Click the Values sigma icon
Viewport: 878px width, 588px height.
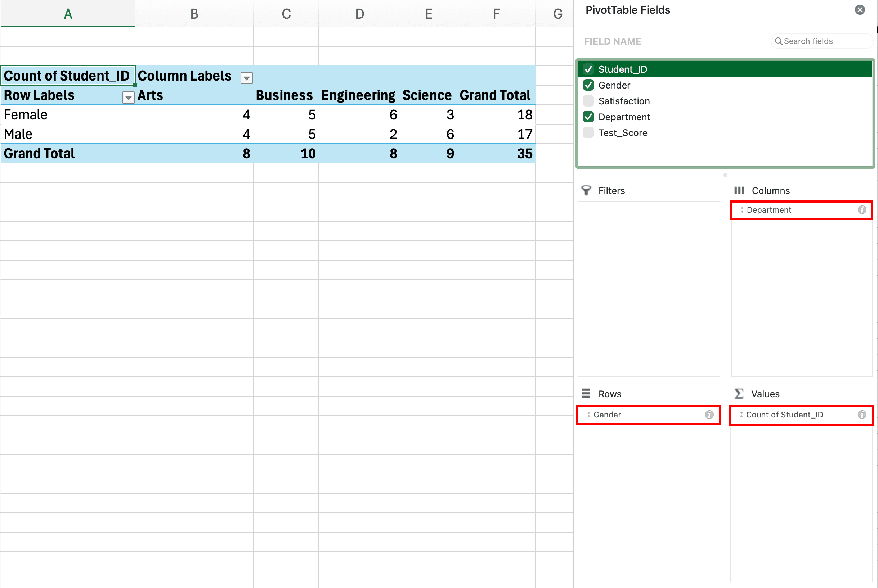pos(739,394)
